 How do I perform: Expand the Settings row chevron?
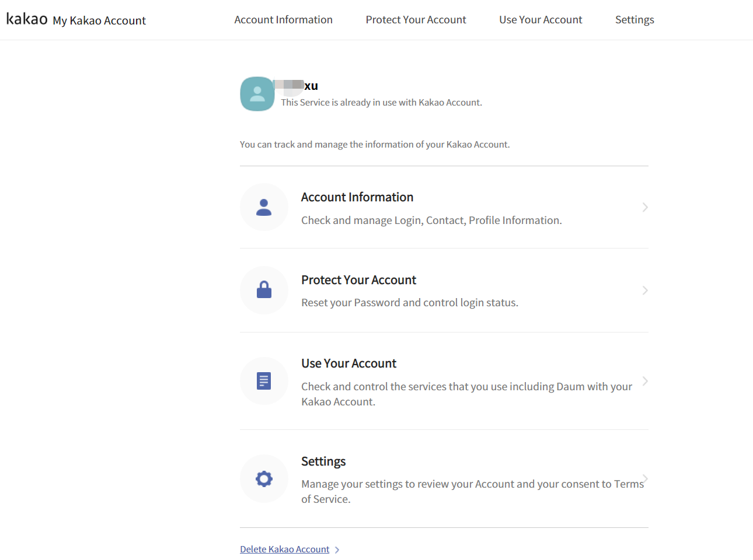[x=645, y=479]
